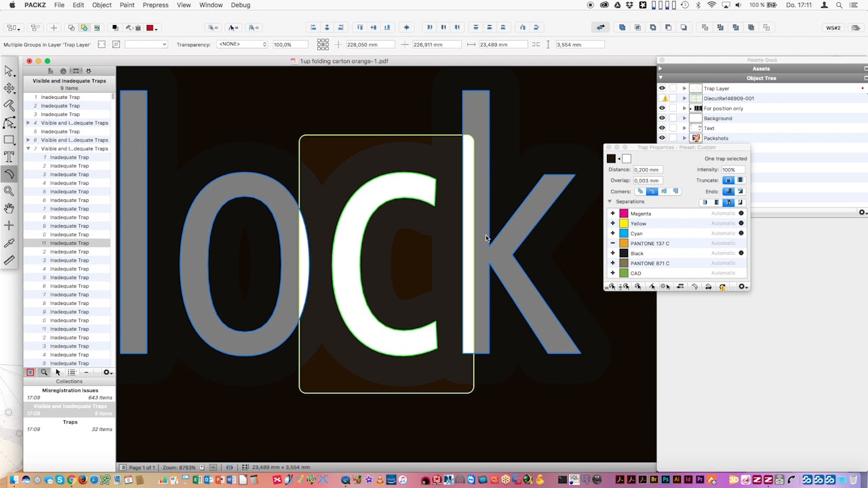Toggle visibility of For position only layer

[x=662, y=108]
